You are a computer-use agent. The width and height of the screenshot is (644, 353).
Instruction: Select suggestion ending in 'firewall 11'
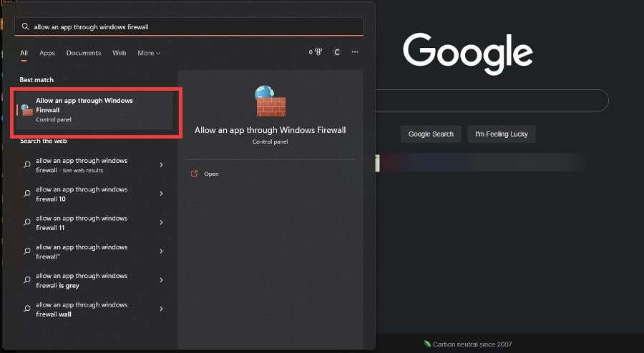pyautogui.click(x=94, y=223)
